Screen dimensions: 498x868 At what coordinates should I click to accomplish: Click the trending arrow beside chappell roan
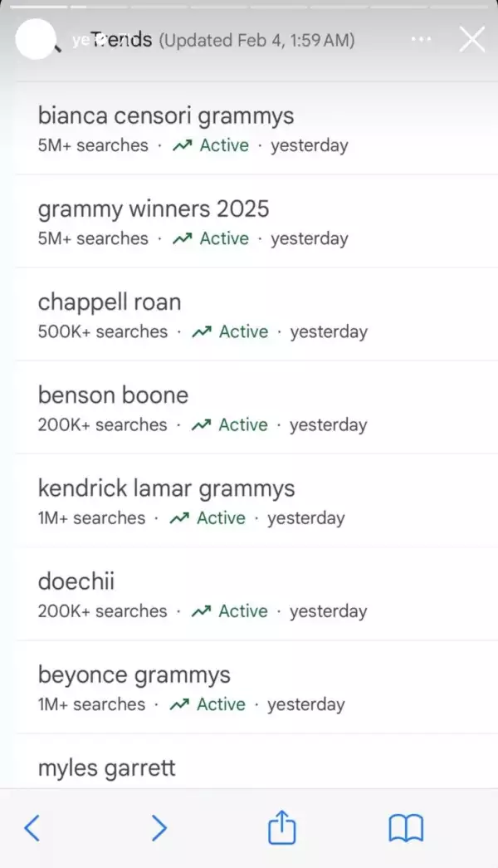tap(201, 332)
